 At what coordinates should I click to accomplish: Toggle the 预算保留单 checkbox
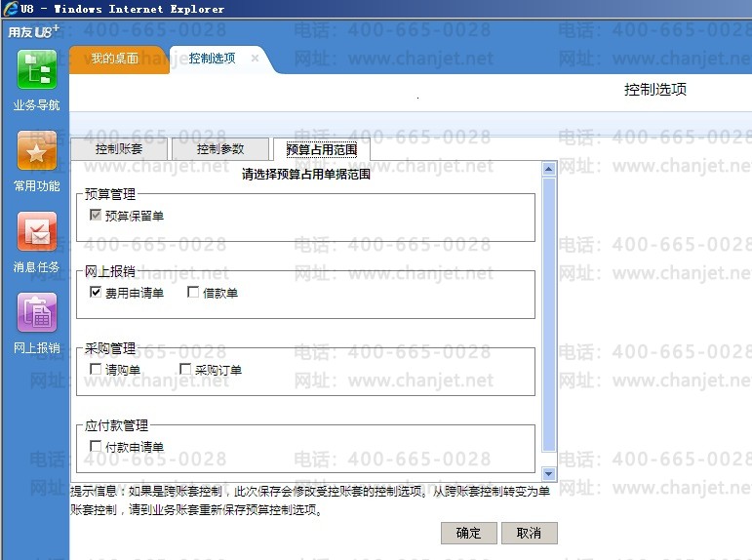click(95, 215)
